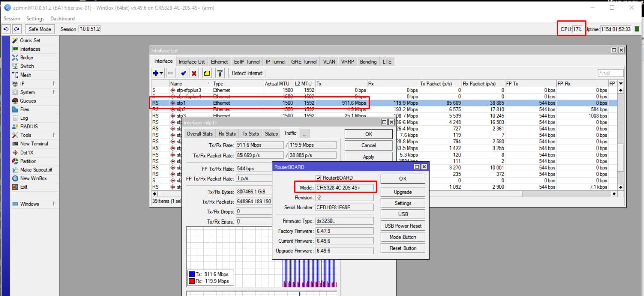Open New Terminal from sidebar
Viewport: 644px width, 296px height.
coord(34,144)
